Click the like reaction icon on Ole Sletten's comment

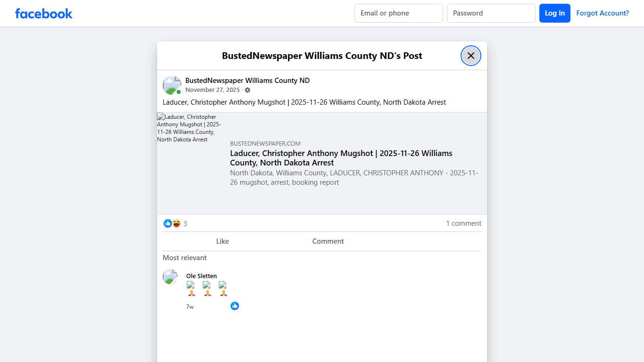(x=235, y=306)
